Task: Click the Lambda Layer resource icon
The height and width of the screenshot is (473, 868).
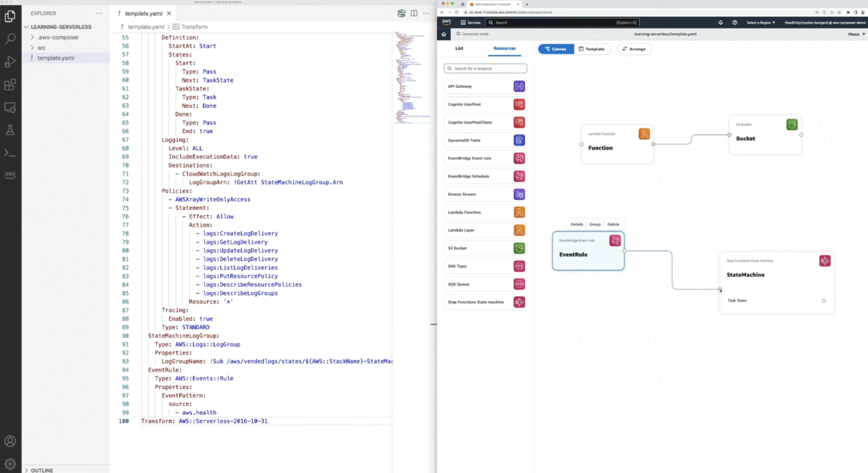Action: (519, 230)
